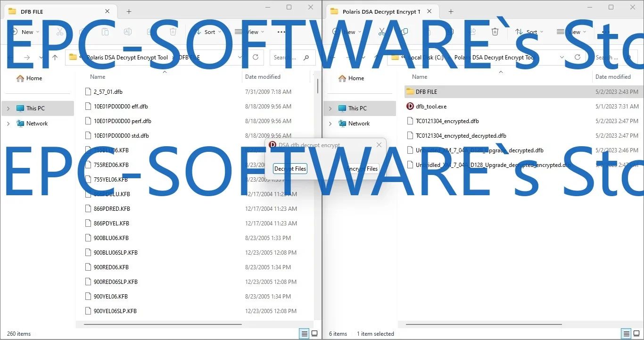644x340 pixels.
Task: Click the DFB FILE window horizontal scrollbar
Action: pos(163,324)
